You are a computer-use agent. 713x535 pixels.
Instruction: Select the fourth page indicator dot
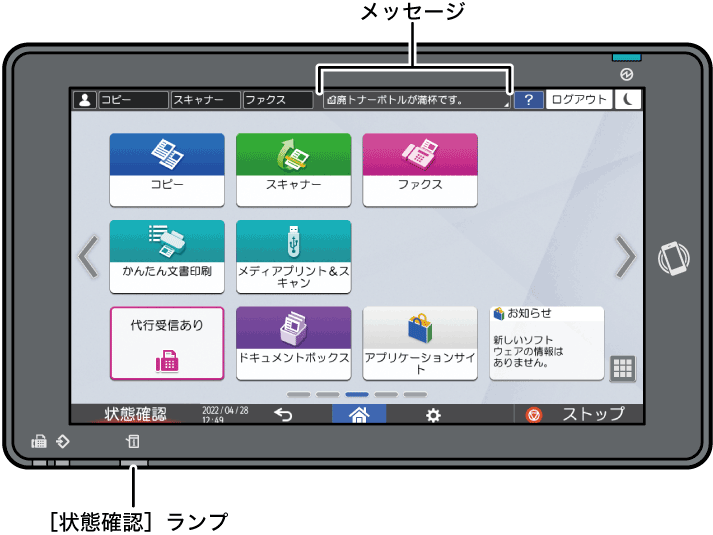point(386,394)
